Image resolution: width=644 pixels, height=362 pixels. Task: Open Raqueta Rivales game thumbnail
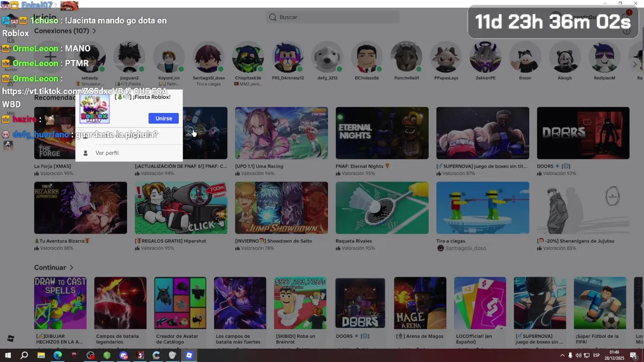point(382,208)
